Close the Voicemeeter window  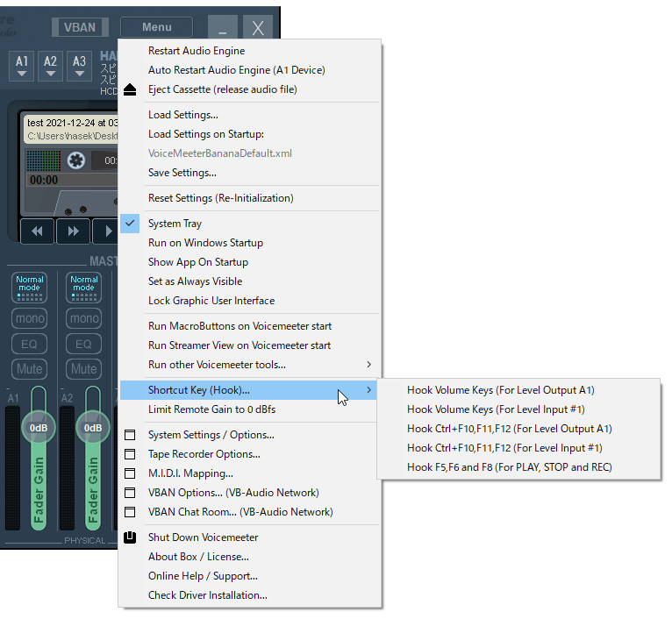(x=258, y=27)
